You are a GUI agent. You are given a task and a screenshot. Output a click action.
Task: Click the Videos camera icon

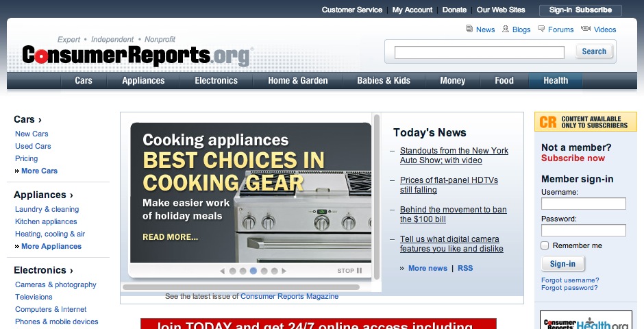coord(586,29)
